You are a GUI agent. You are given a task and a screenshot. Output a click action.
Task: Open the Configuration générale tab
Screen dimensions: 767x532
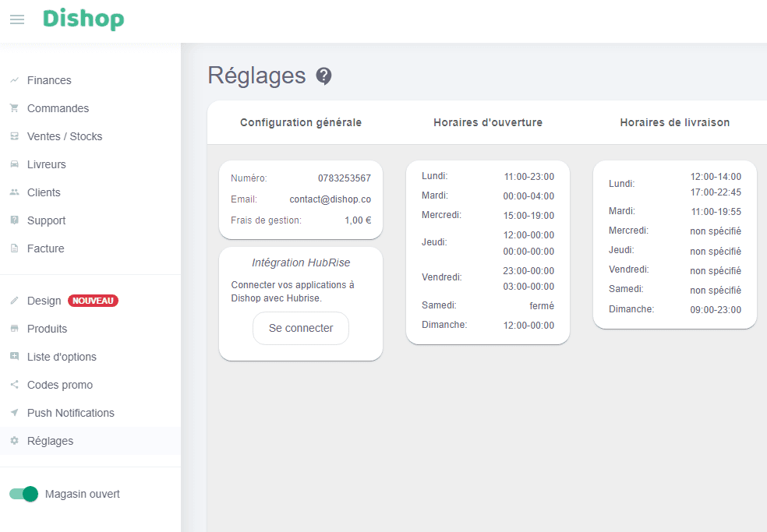coord(301,122)
